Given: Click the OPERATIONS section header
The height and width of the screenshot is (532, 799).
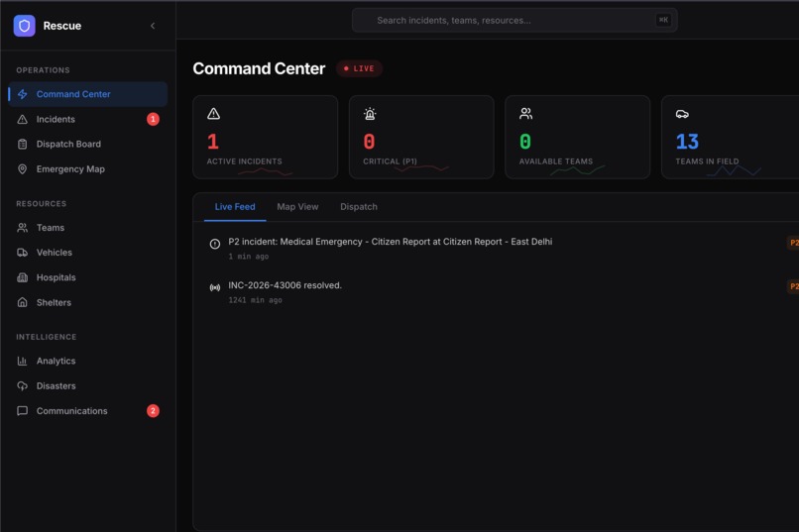Looking at the screenshot, I should 43,70.
